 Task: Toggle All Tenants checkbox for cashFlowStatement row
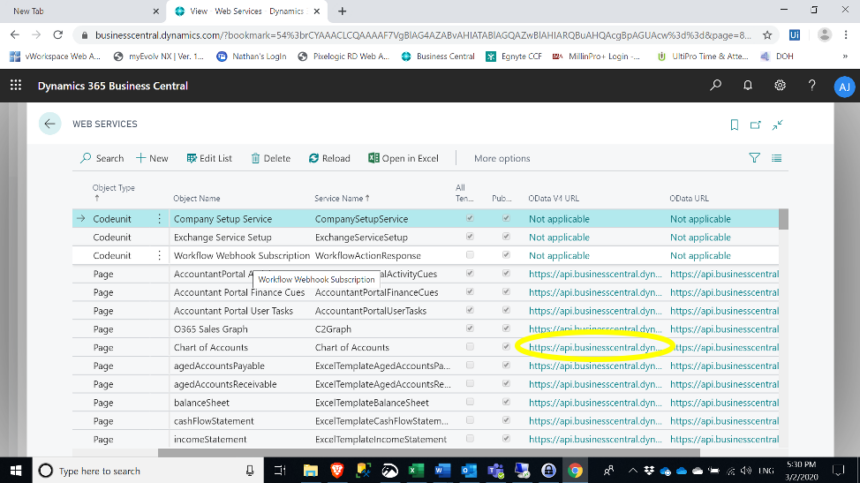(x=469, y=421)
